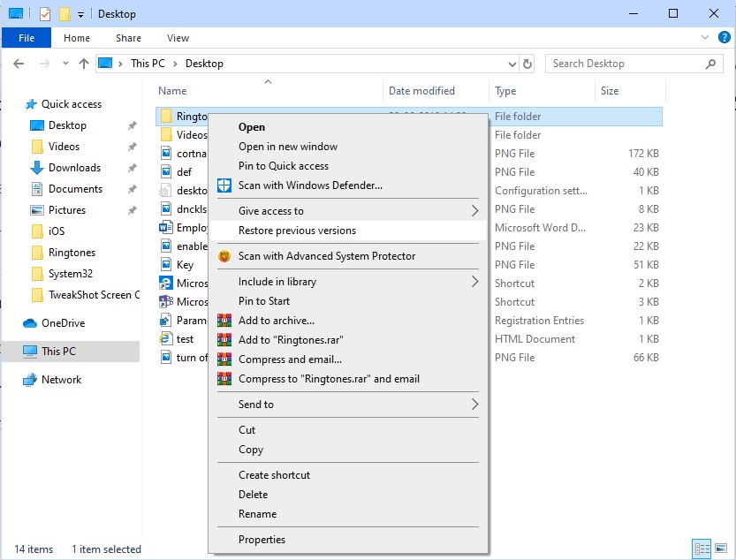Switch to the Share ribbon tab
Image resolution: width=736 pixels, height=560 pixels.
128,38
